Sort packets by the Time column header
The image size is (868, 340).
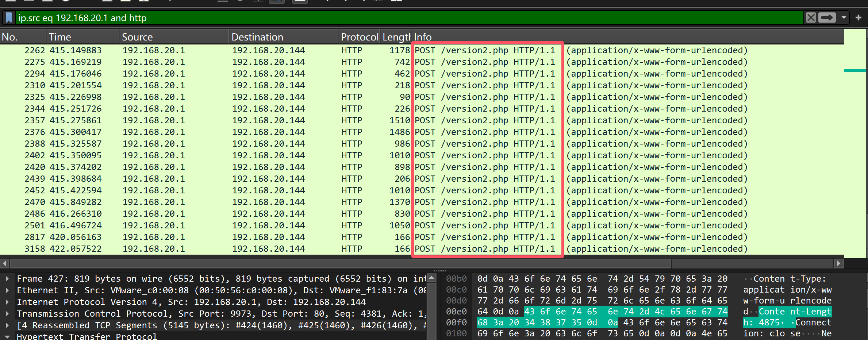pos(60,37)
